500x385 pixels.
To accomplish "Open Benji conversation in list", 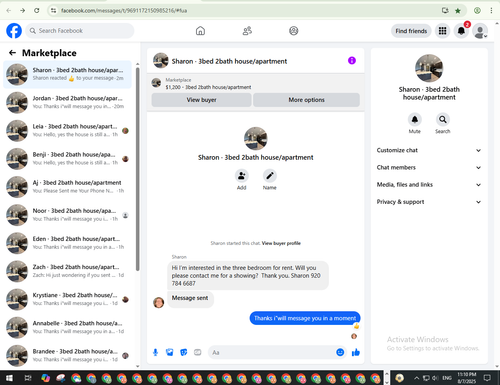I will pos(68,159).
